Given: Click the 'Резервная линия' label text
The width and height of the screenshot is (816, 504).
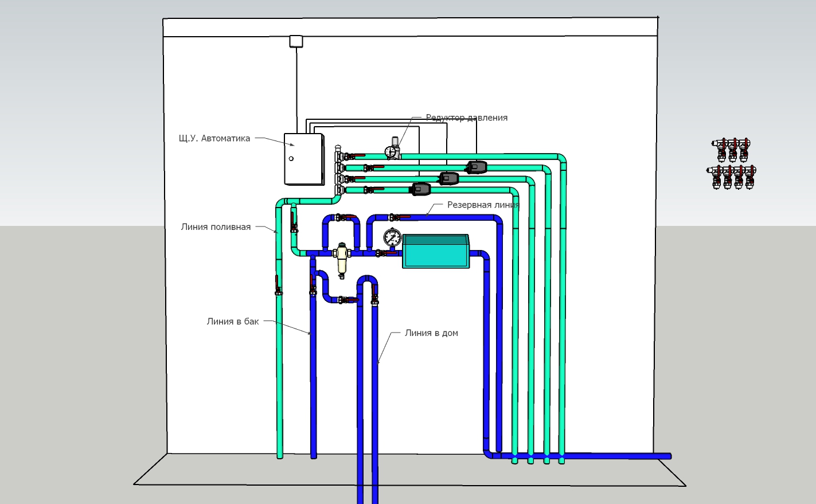Looking at the screenshot, I should (x=483, y=205).
